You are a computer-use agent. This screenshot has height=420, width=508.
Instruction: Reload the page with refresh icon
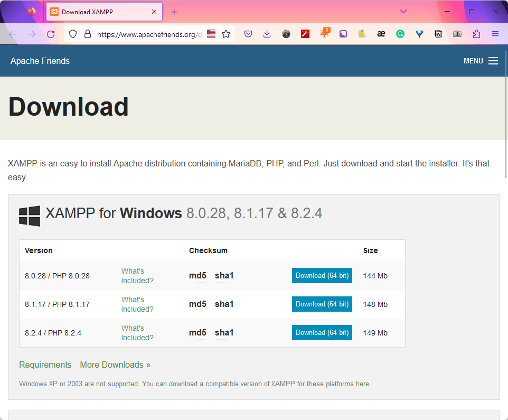click(51, 34)
